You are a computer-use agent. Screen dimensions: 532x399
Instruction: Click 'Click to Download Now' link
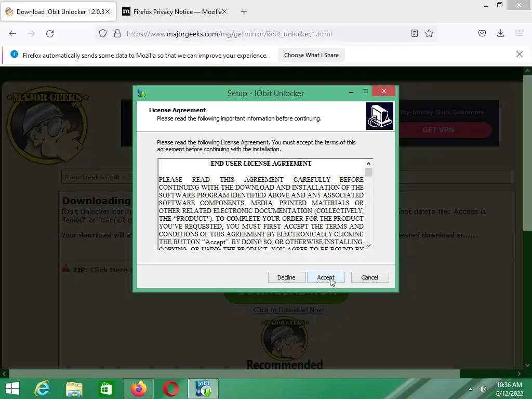tap(288, 310)
